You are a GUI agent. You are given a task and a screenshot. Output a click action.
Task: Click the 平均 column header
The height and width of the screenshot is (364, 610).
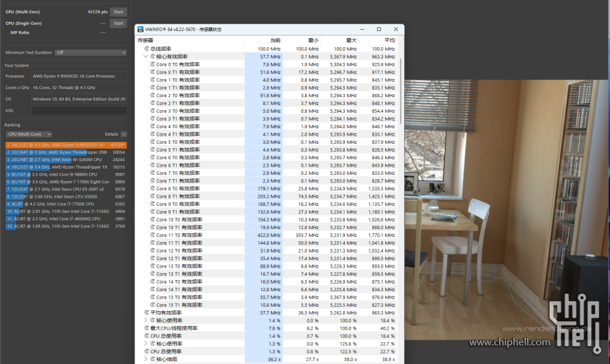[390, 40]
